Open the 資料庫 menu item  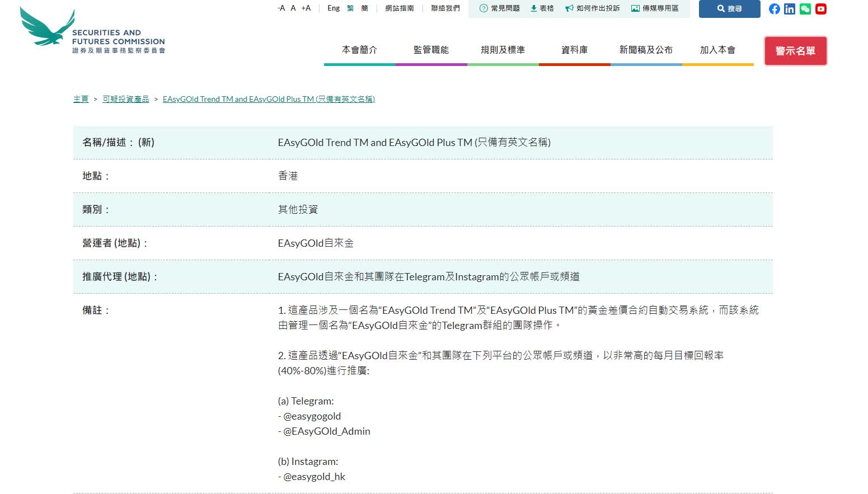tap(574, 50)
